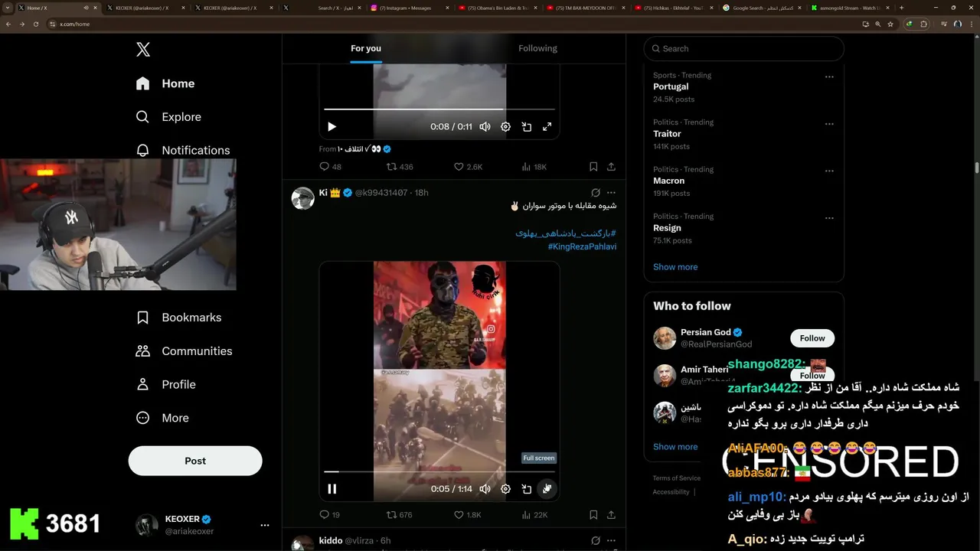
Task: Open the Persian #بازگشت_پادشاهی_پهلوی hashtag
Action: (x=566, y=233)
